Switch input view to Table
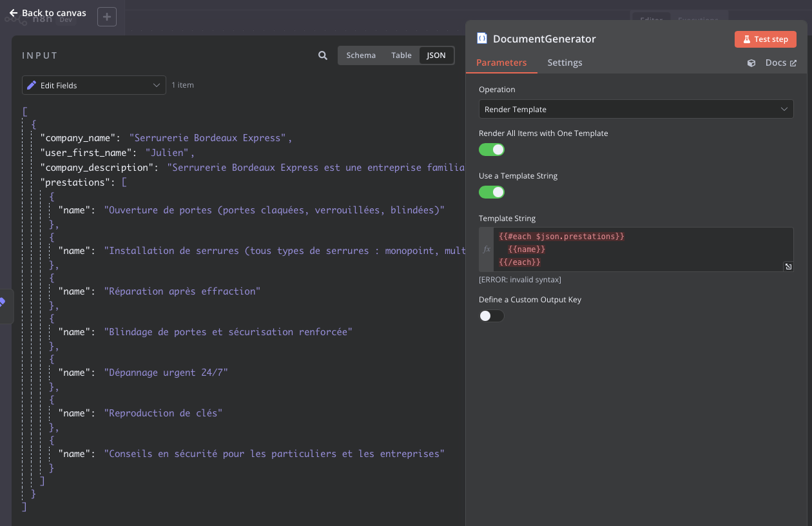The width and height of the screenshot is (812, 526). coord(401,55)
